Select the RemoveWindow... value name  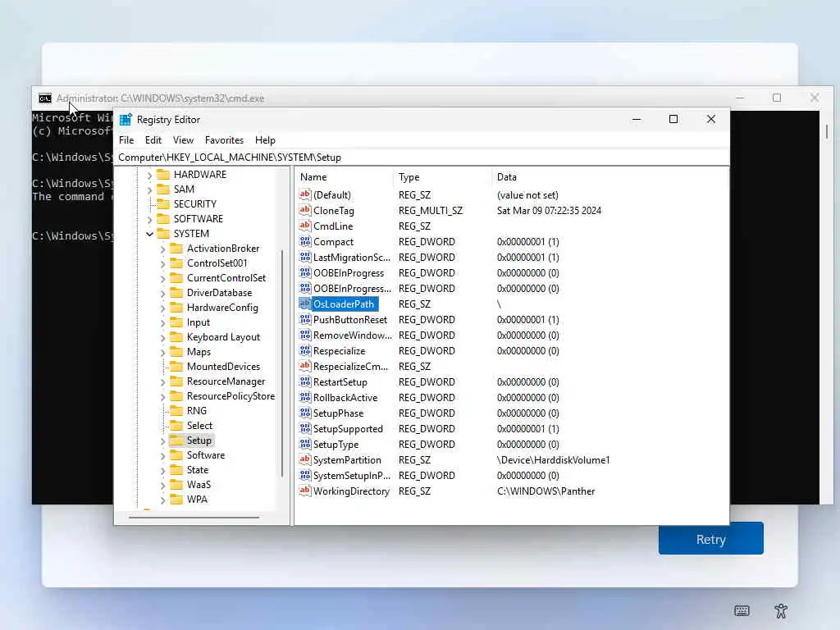[x=353, y=336]
